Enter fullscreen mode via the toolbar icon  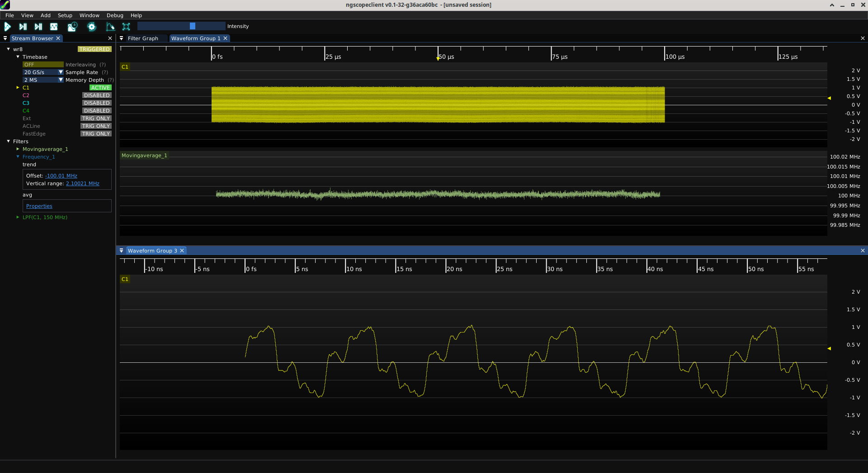tap(126, 27)
